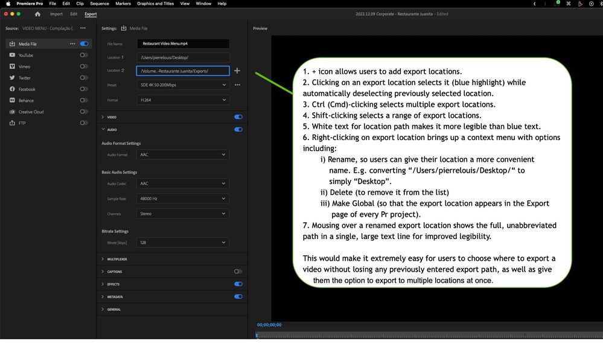Enable the CAPTIONS switch
The height and width of the screenshot is (364, 603).
(x=238, y=272)
